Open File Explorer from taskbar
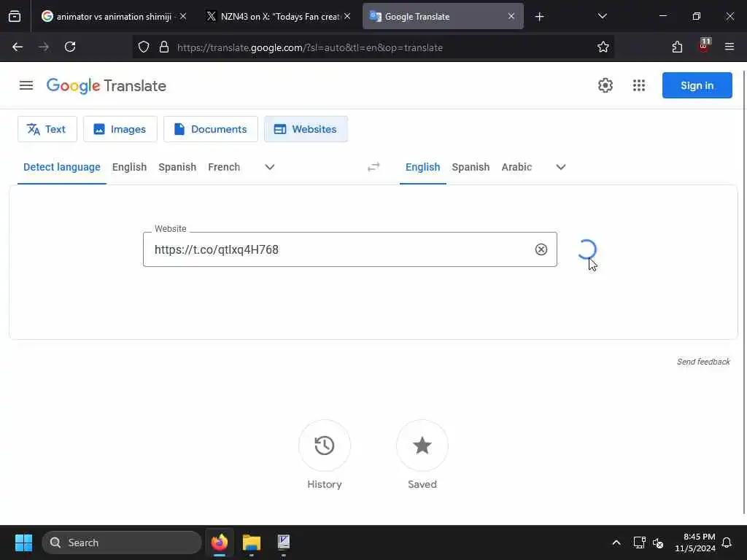The image size is (747, 560). [x=252, y=542]
